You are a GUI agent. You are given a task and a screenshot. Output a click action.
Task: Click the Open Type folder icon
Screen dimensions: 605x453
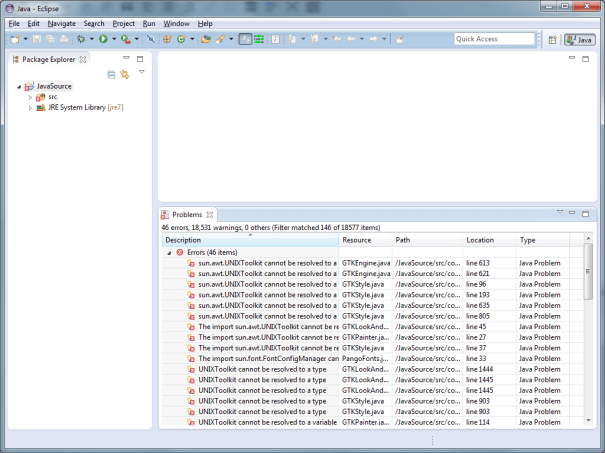tap(206, 39)
